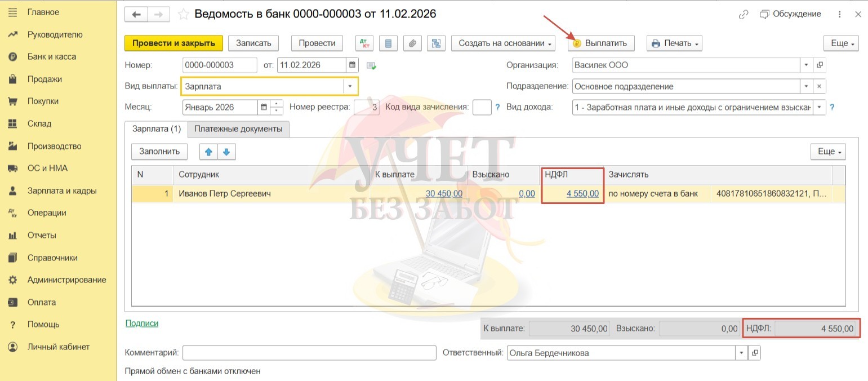Open the document structure icon

coord(436,43)
